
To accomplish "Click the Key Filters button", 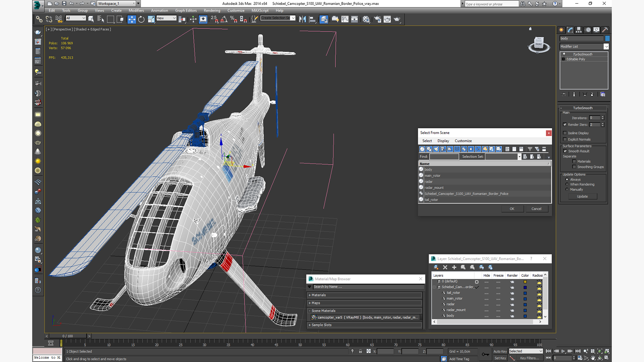I will click(530, 358).
